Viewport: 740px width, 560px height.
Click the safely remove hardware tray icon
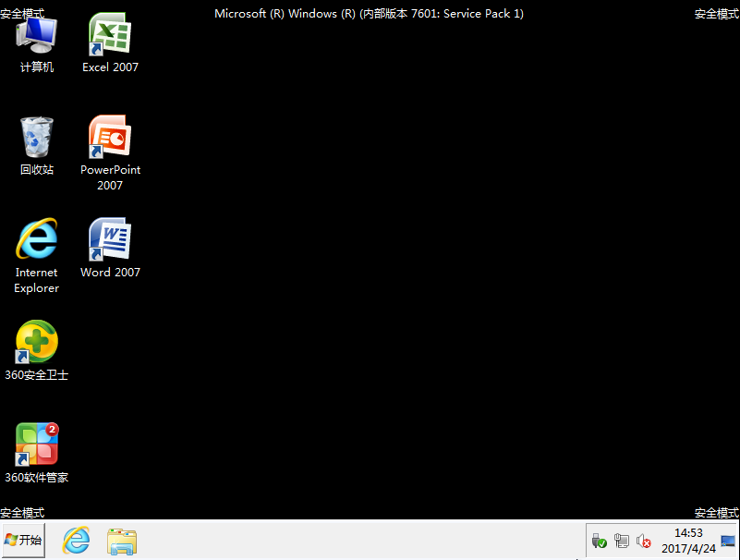coord(599,541)
